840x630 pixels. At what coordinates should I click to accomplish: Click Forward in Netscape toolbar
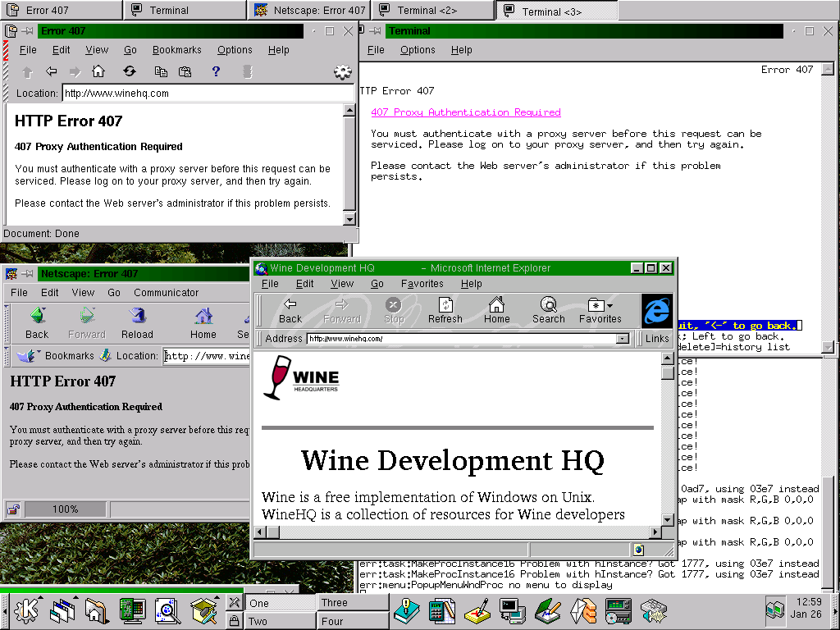(x=87, y=323)
